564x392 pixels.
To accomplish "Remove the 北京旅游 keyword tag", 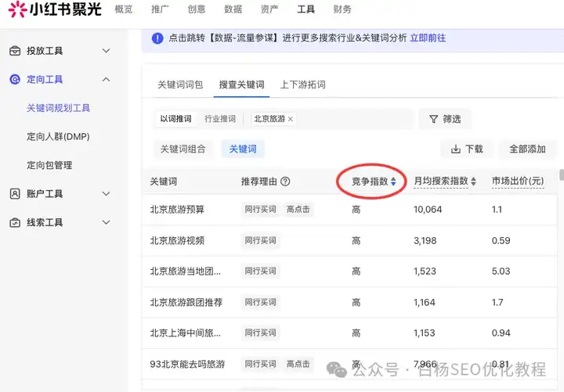I will click(x=291, y=119).
